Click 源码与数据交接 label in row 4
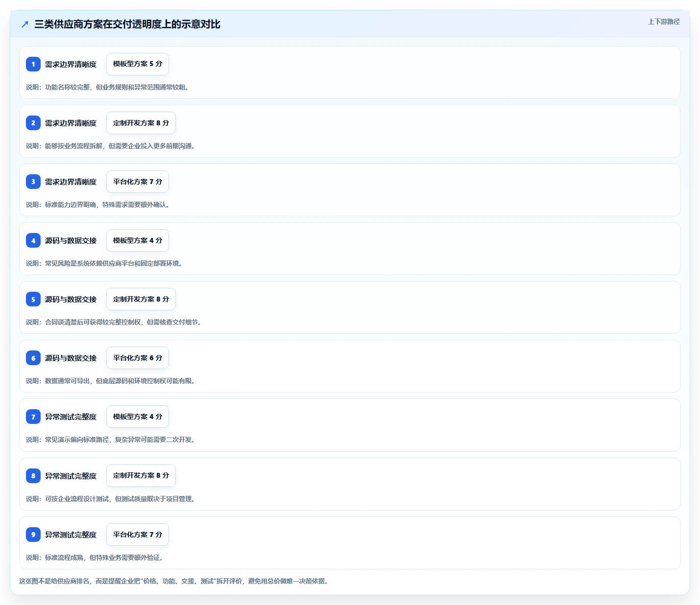Viewport: 700px width, 605px height. tap(71, 240)
